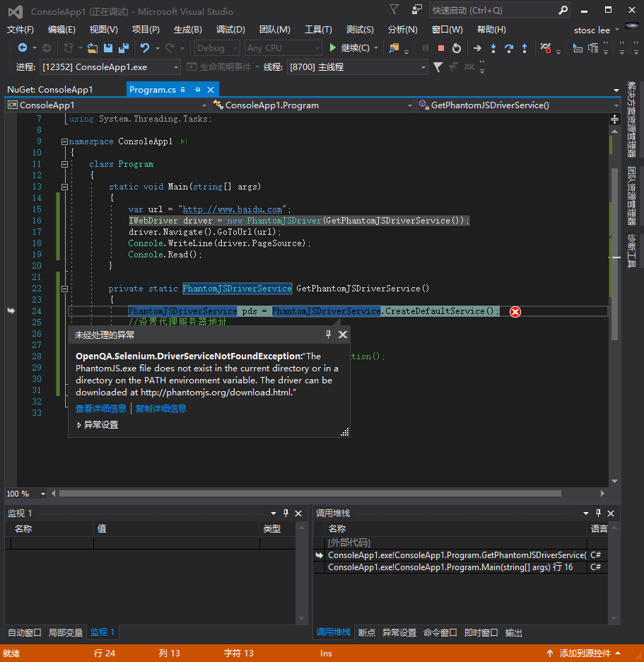644x662 pixels.
Task: Click the notifications funnel icon in the title bar
Action: (394, 10)
